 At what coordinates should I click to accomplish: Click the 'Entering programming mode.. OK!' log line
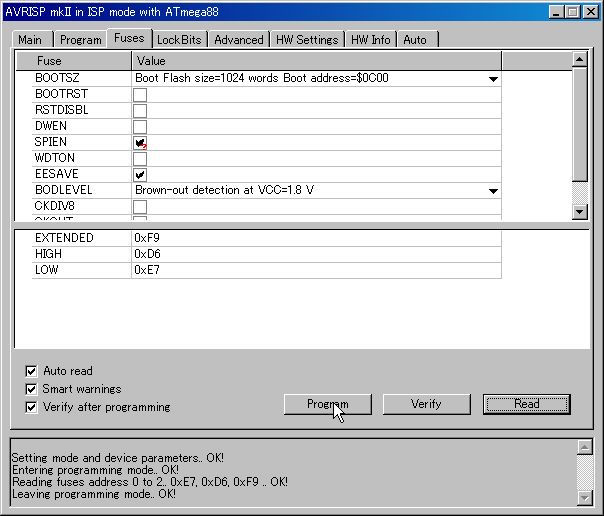point(95,470)
